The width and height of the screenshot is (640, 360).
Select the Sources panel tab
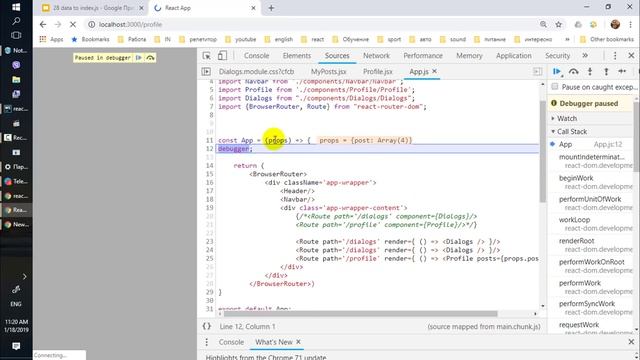click(x=337, y=56)
